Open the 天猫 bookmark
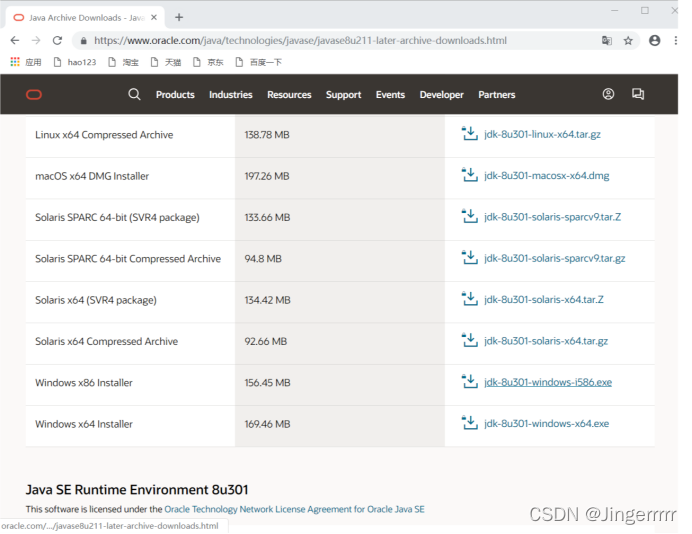The image size is (692, 534). pyautogui.click(x=166, y=62)
